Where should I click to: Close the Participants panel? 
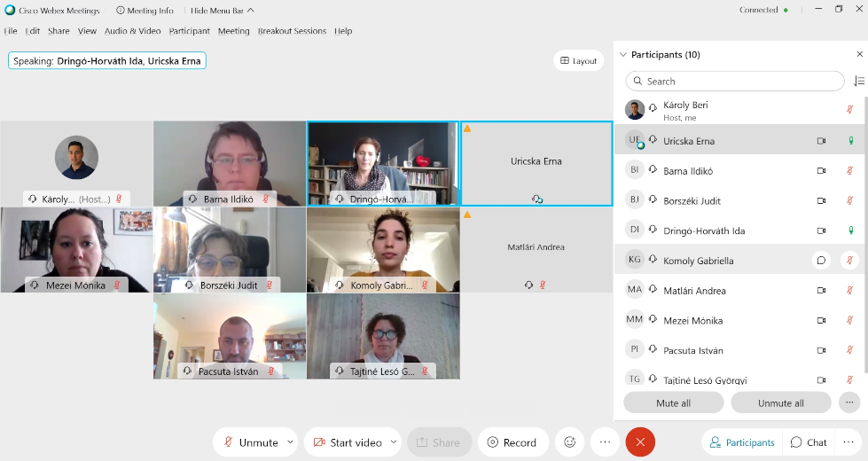(x=859, y=54)
